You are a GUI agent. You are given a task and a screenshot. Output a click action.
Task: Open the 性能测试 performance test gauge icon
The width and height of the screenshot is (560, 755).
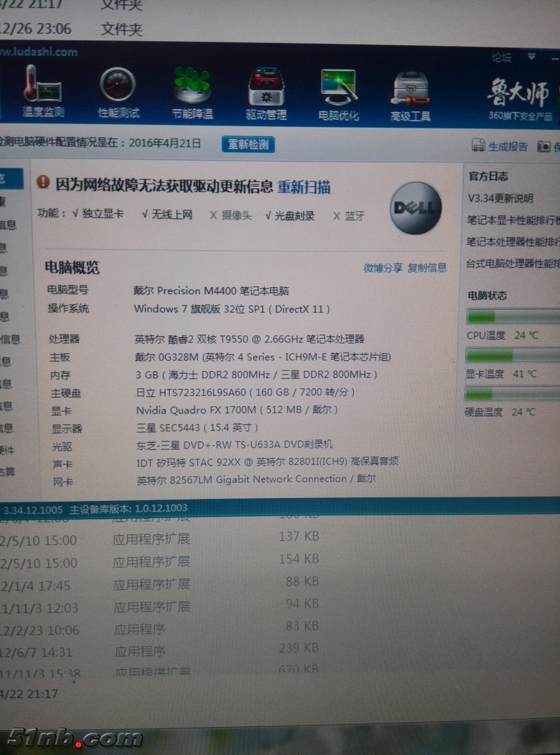(x=118, y=85)
